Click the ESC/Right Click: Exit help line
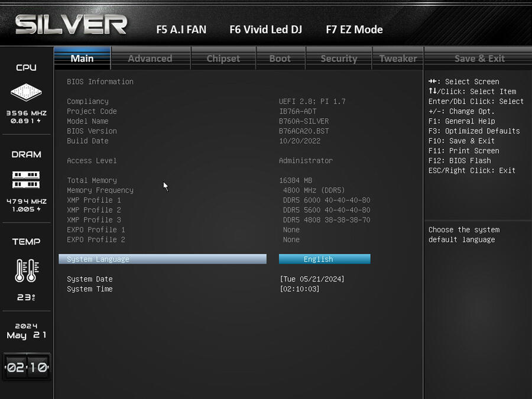This screenshot has height=399, width=532. point(472,170)
